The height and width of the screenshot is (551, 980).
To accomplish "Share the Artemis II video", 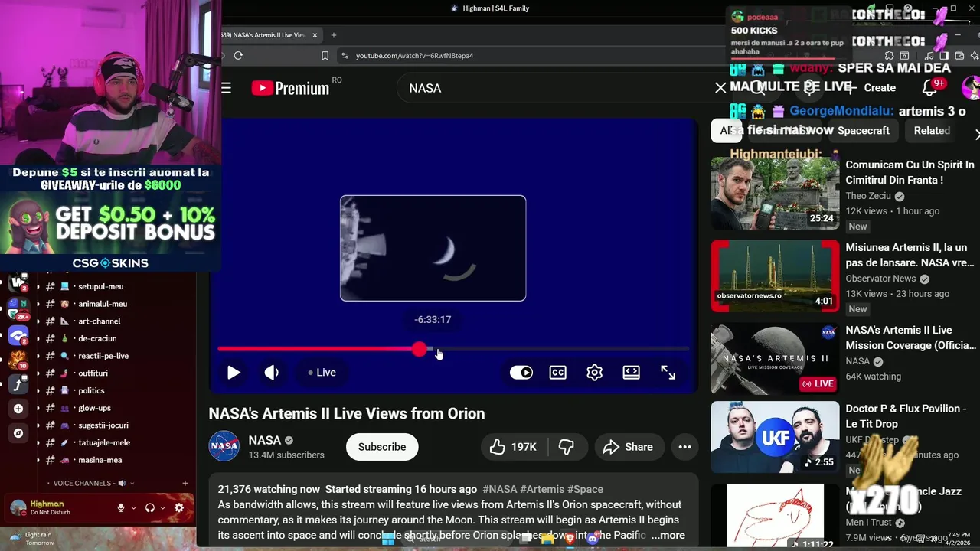I will 628,447.
